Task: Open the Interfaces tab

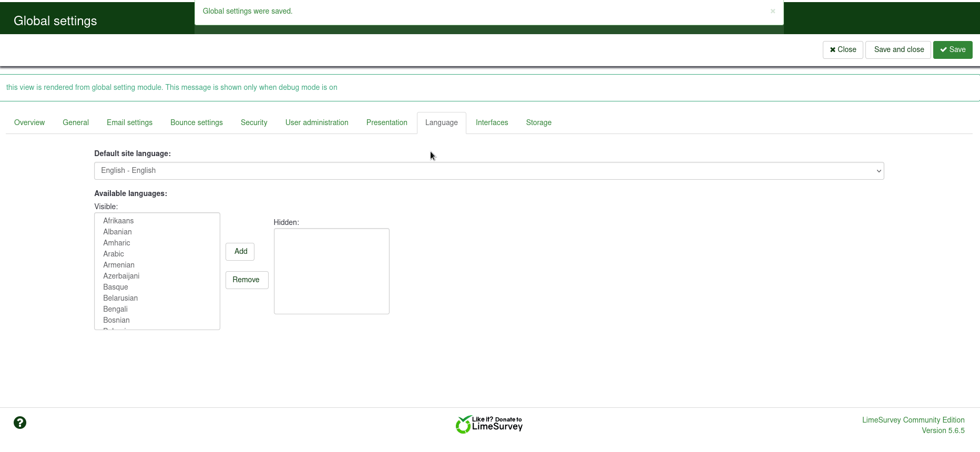Action: click(492, 122)
